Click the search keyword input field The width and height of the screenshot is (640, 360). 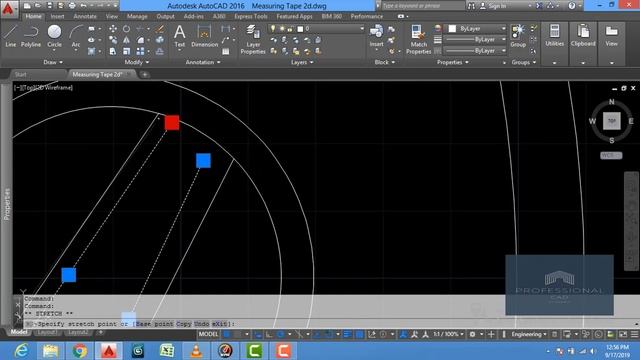coord(423,6)
